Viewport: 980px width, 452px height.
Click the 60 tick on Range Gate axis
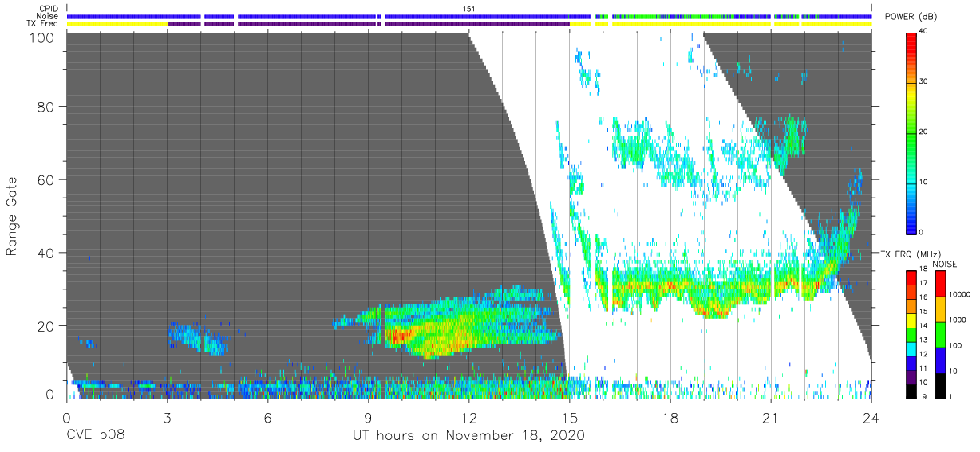pyautogui.click(x=47, y=180)
